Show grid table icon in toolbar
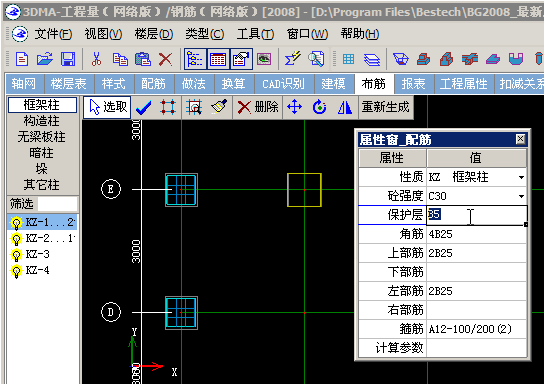 coord(348,59)
